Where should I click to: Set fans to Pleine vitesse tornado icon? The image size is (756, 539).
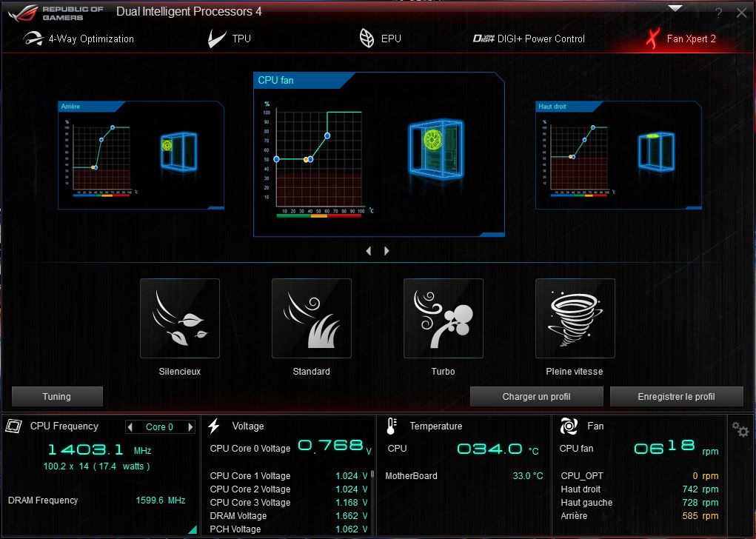point(575,318)
